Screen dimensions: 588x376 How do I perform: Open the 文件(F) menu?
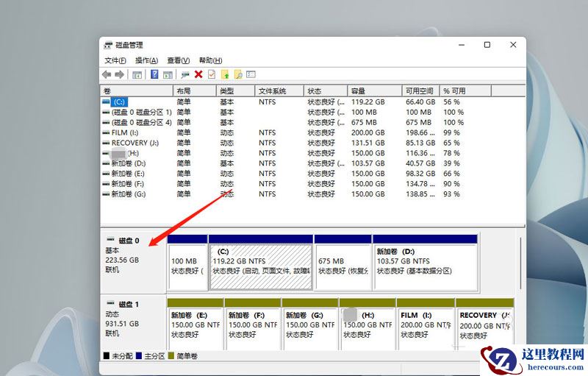click(115, 60)
